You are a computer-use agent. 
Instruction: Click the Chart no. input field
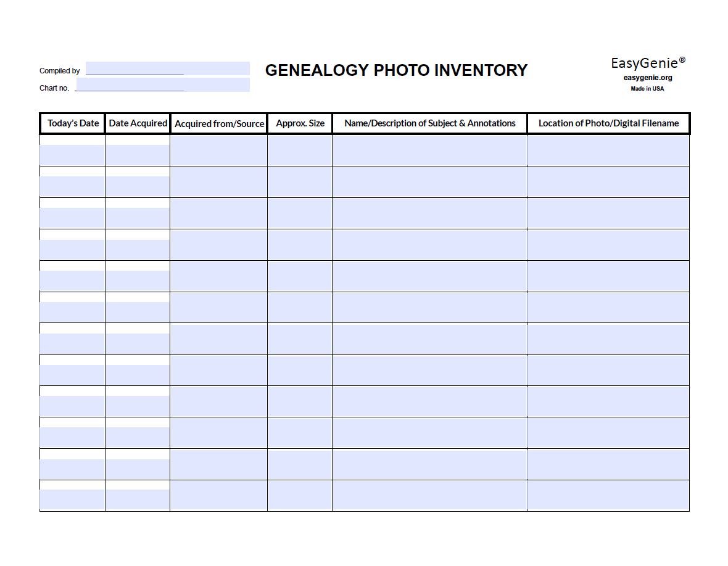pos(163,85)
